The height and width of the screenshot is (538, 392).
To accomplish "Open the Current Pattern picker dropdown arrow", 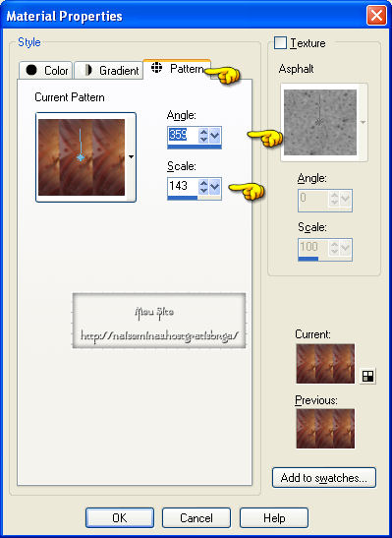I will [x=131, y=156].
